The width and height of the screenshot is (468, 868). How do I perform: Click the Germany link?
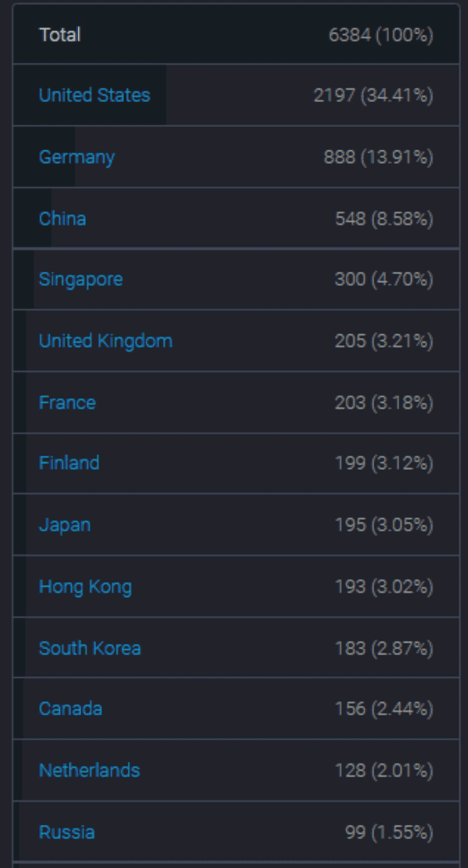[77, 157]
